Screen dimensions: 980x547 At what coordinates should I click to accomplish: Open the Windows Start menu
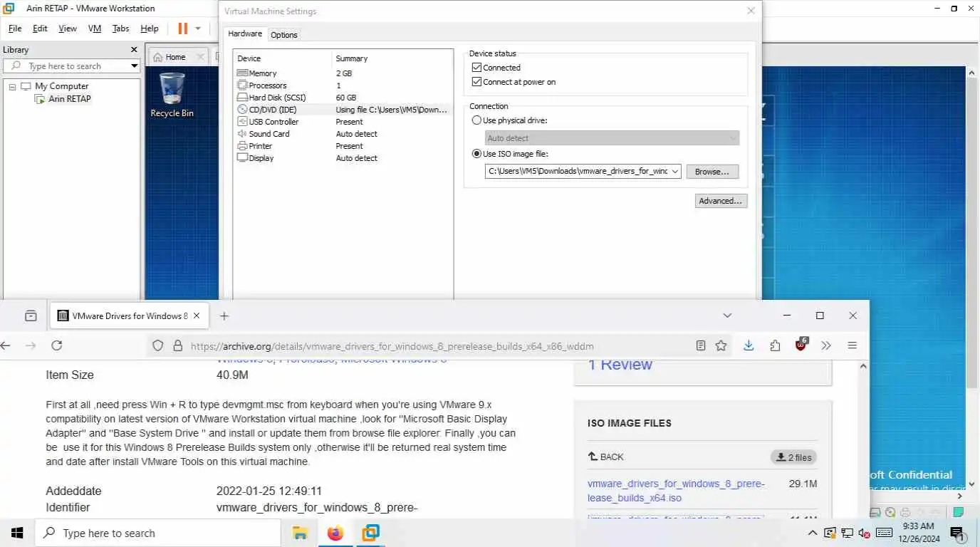pos(17,533)
